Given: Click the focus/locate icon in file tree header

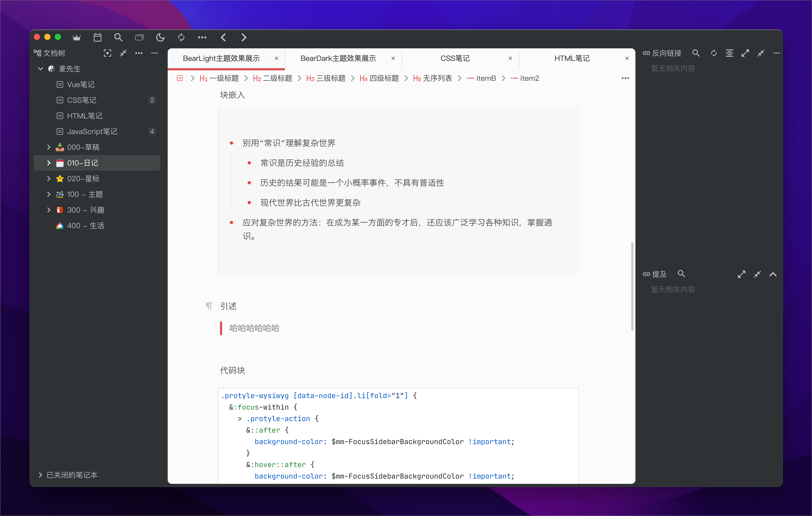Looking at the screenshot, I should 107,53.
